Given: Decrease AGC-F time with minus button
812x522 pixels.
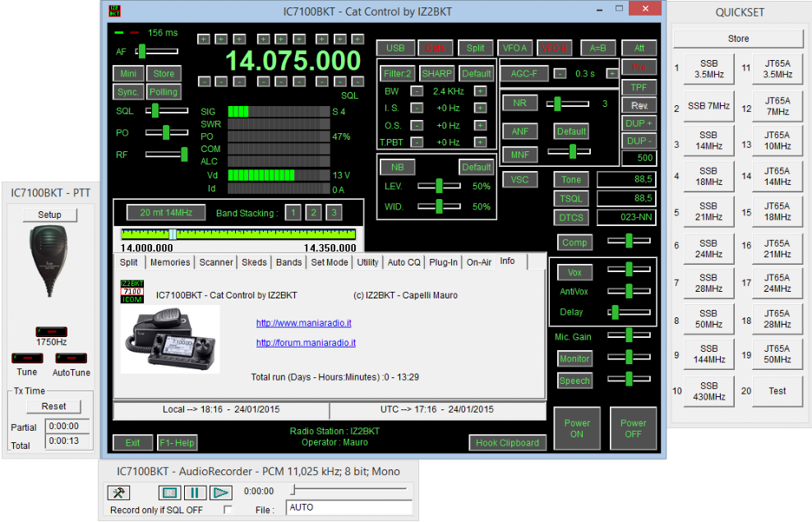Looking at the screenshot, I should coord(560,73).
